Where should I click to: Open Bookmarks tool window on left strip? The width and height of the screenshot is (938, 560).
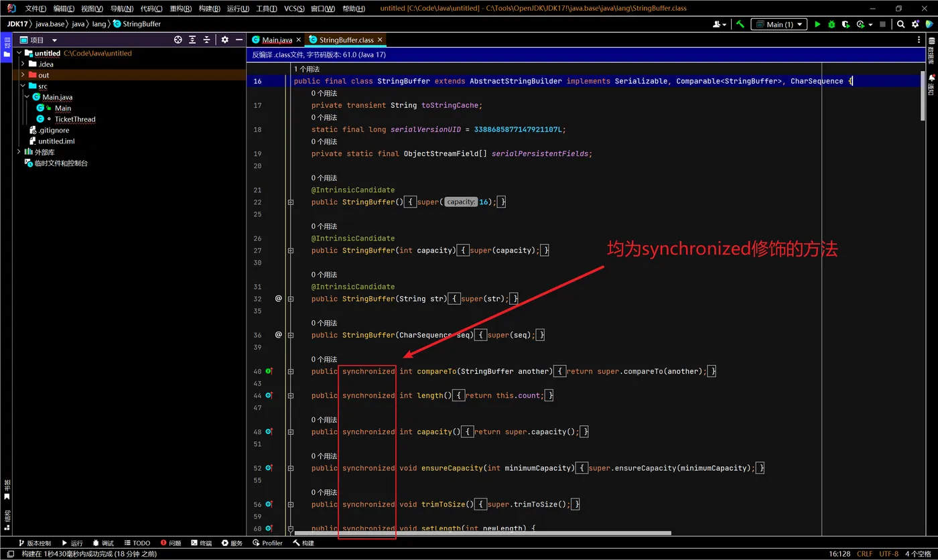(x=7, y=489)
